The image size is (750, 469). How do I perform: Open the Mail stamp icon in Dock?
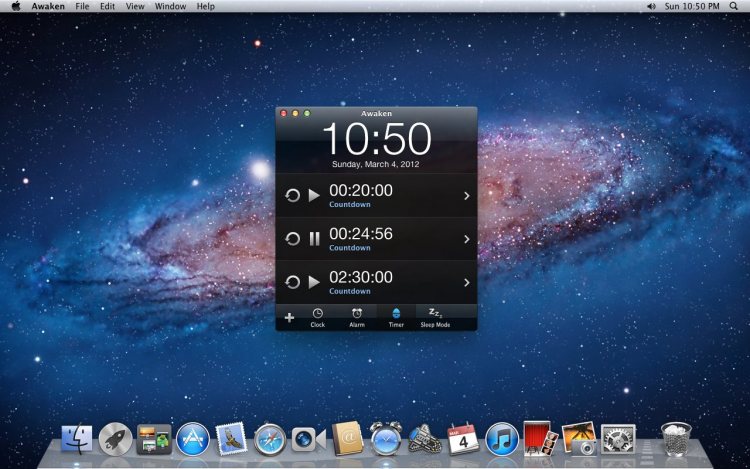[232, 438]
